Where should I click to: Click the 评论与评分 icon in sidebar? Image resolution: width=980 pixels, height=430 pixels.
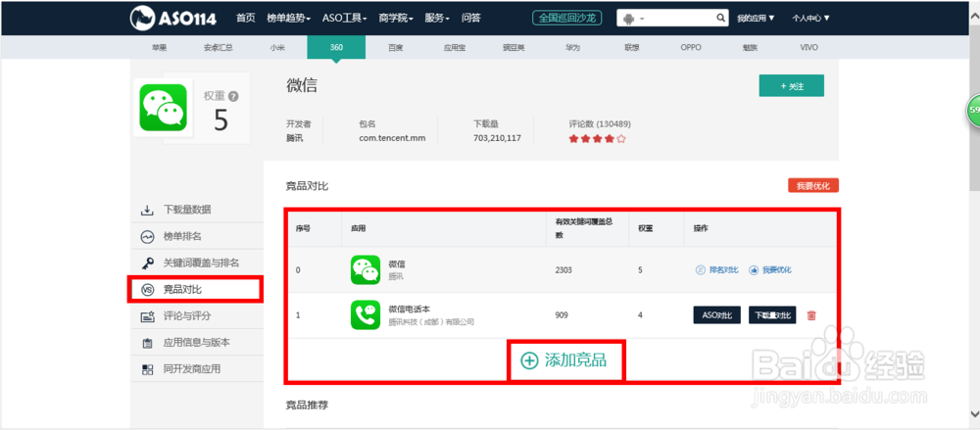pos(147,316)
